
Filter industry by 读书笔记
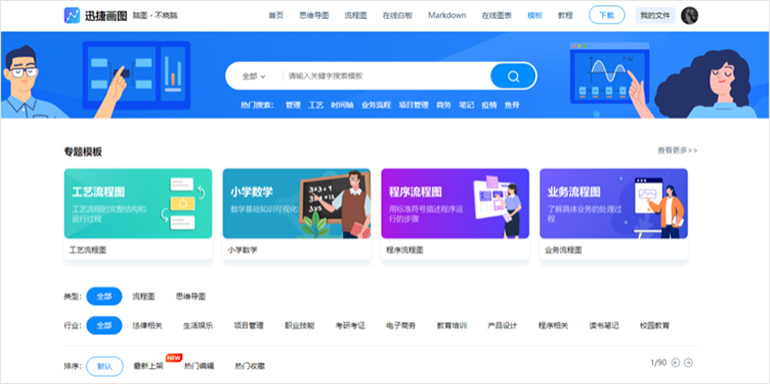[604, 326]
